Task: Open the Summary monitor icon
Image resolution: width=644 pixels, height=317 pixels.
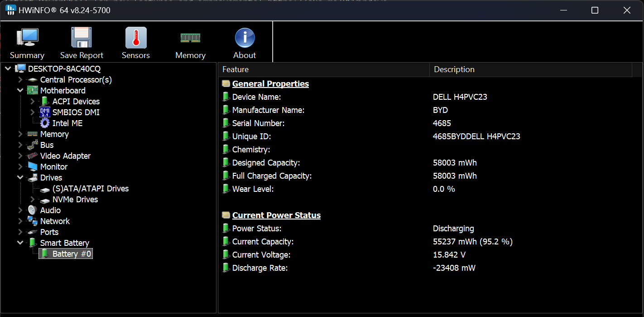Action: tap(27, 37)
